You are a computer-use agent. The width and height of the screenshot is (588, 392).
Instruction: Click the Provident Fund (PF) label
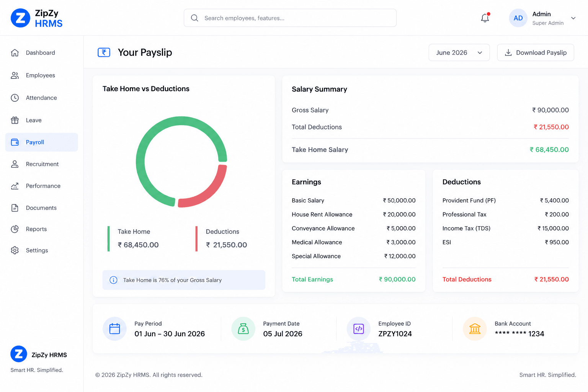469,201
